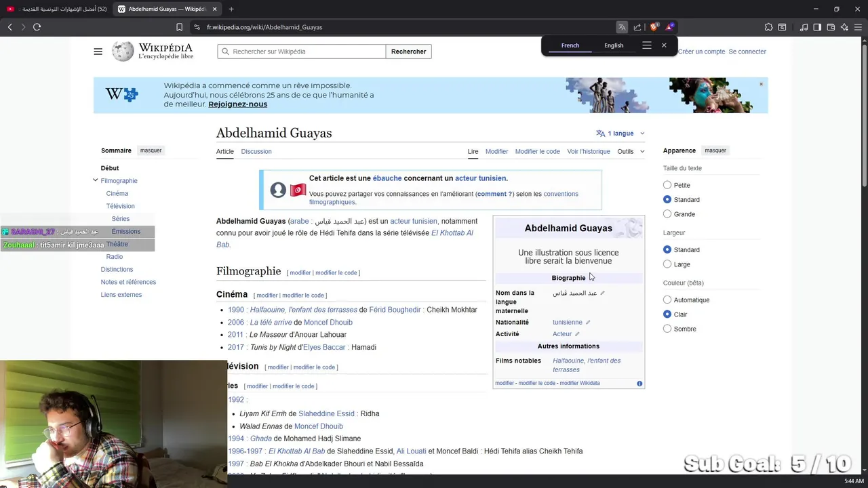Open the Brave Shields lion icon
The image size is (868, 488).
point(654,27)
